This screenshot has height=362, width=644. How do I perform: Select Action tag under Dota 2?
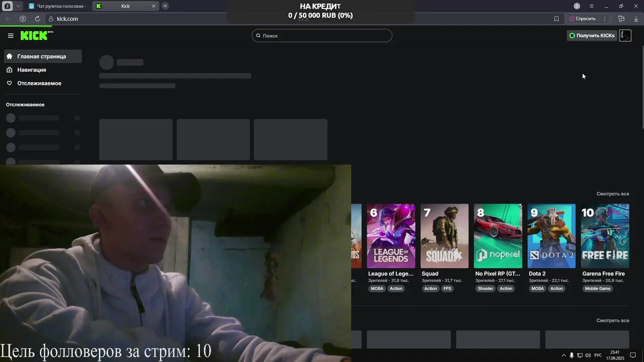tap(556, 289)
